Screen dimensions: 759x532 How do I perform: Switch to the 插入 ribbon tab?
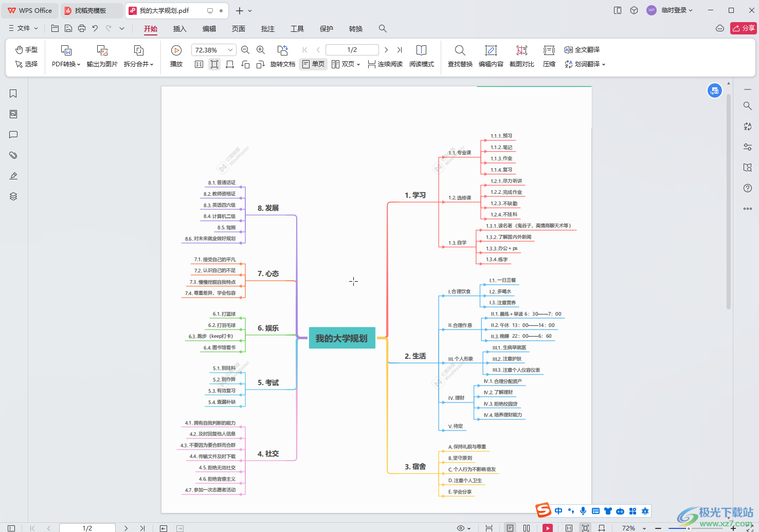tap(180, 29)
